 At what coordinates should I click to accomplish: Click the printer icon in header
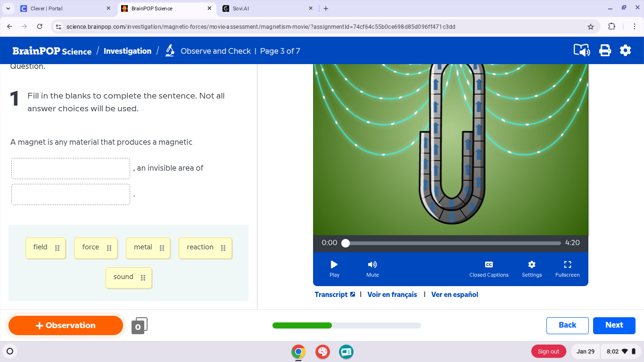[605, 50]
